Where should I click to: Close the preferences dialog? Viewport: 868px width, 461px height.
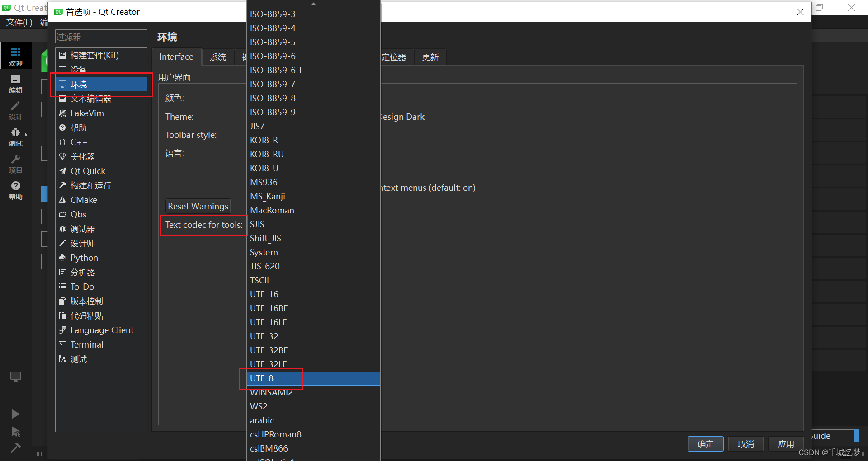pos(800,12)
